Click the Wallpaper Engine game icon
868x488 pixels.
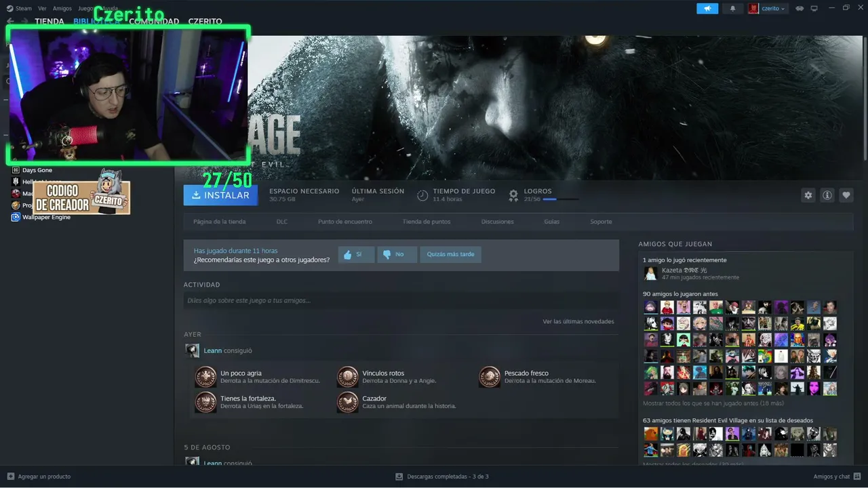click(x=16, y=217)
